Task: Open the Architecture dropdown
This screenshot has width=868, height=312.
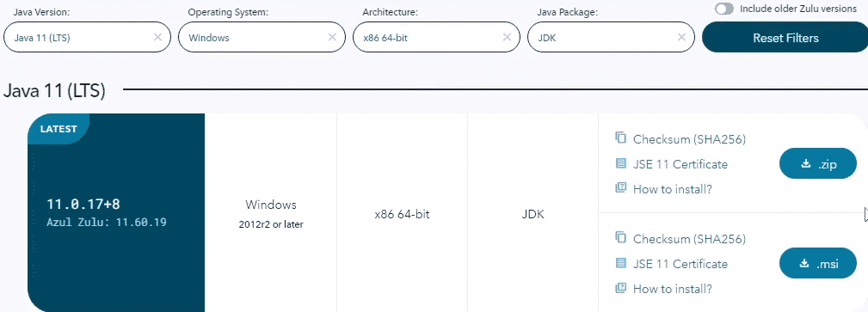Action: tap(436, 37)
